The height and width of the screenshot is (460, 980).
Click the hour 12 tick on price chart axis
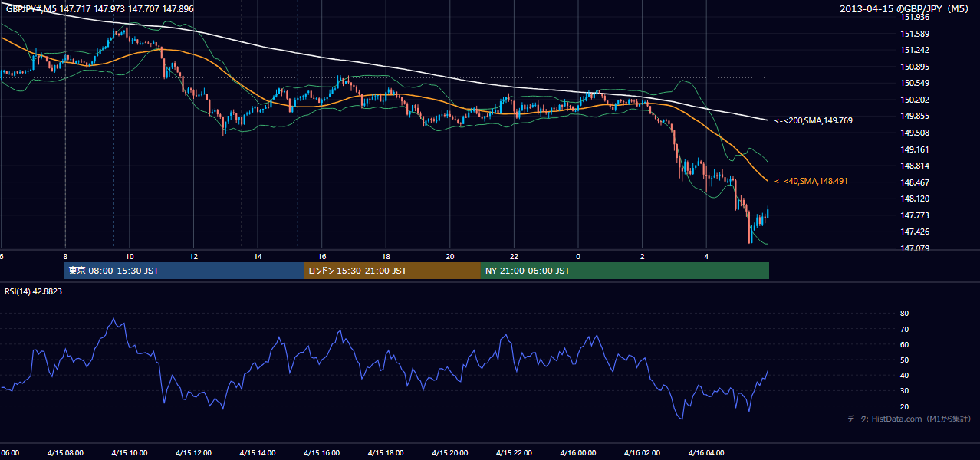(193, 256)
